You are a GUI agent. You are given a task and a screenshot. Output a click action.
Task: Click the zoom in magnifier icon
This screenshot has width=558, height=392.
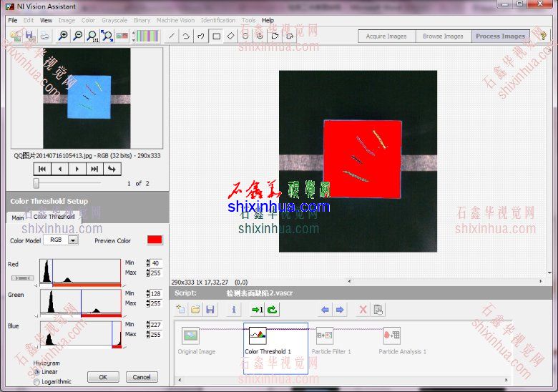pos(64,36)
